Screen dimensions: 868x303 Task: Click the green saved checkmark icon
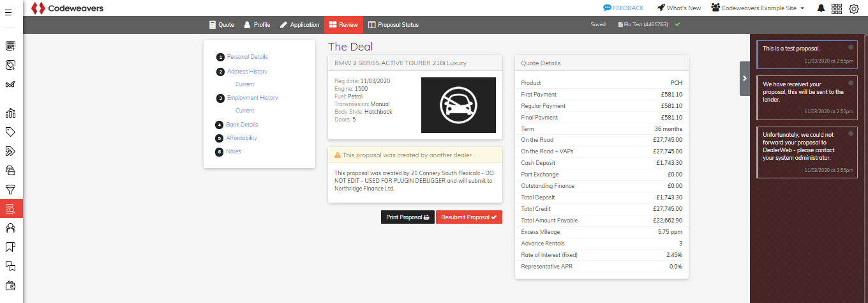tap(677, 25)
